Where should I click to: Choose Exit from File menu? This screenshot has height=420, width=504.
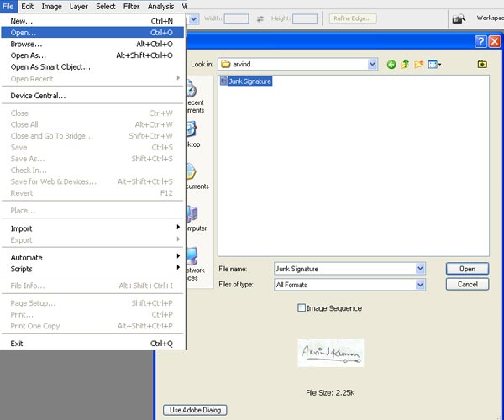92,344
